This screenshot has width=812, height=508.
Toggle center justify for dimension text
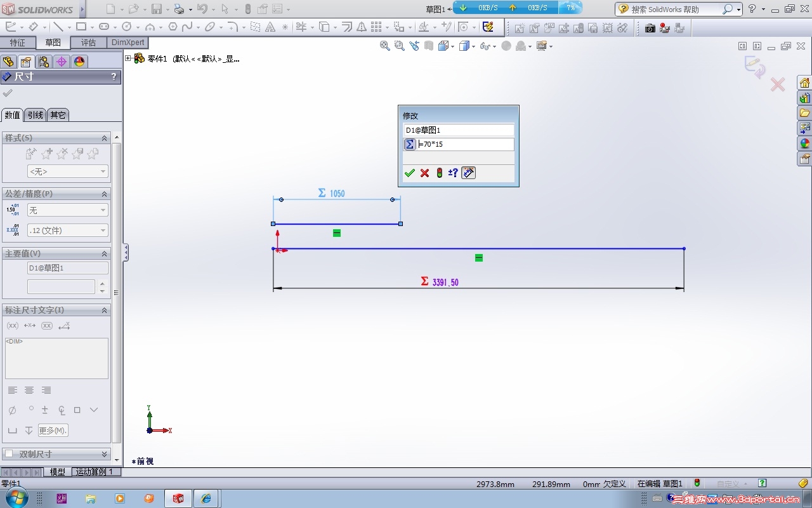coord(29,390)
